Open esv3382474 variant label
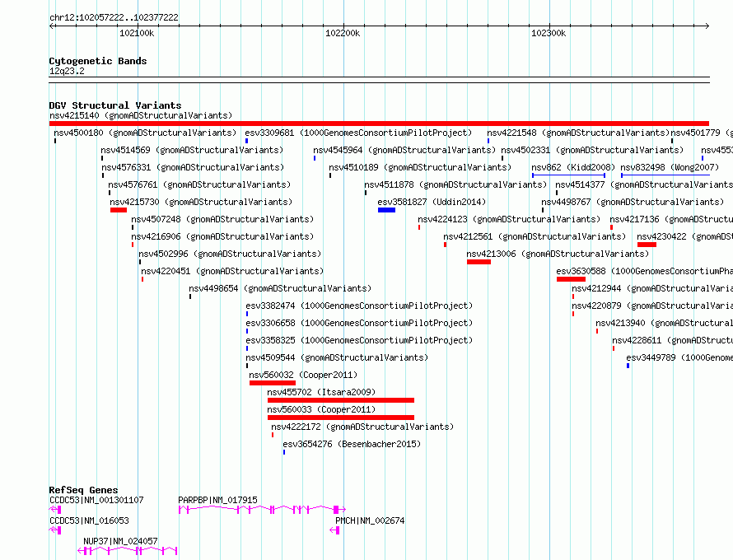The width and height of the screenshot is (733, 560). point(359,306)
